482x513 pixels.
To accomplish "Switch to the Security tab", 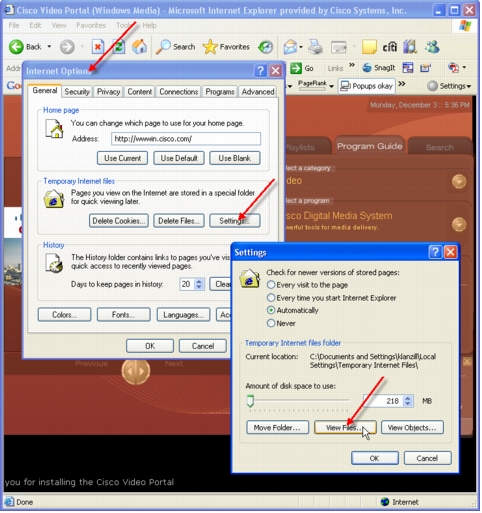I will coord(77,92).
